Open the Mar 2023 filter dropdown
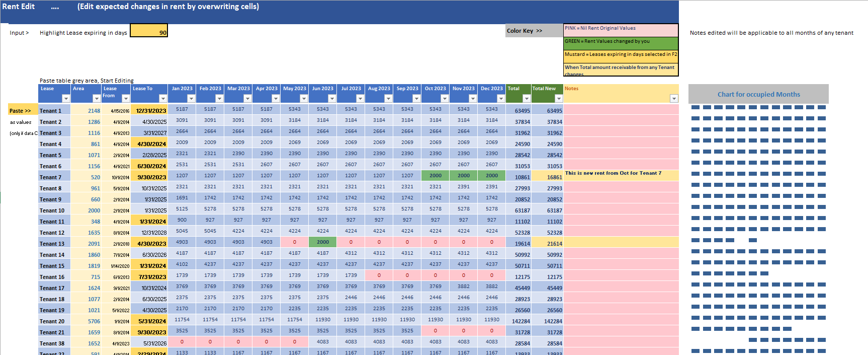Image resolution: width=868 pixels, height=355 pixels. click(247, 99)
